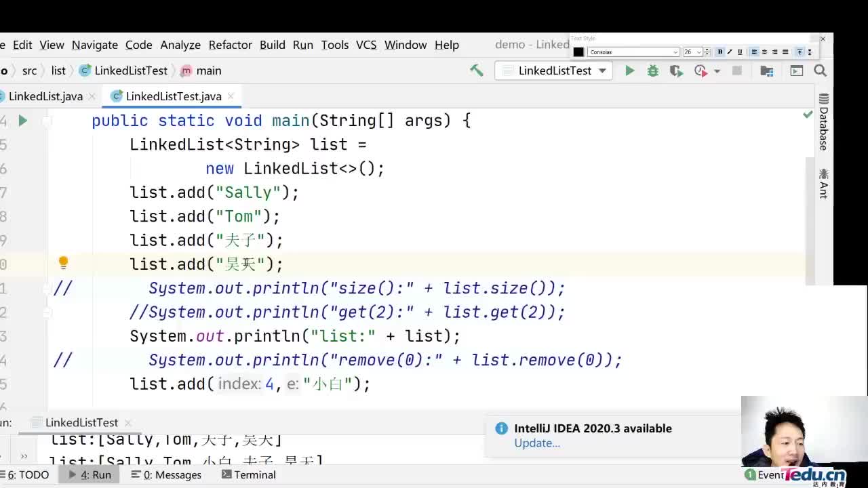868x488 pixels.
Task: Click the green inspection checkmark
Action: pyautogui.click(x=808, y=115)
